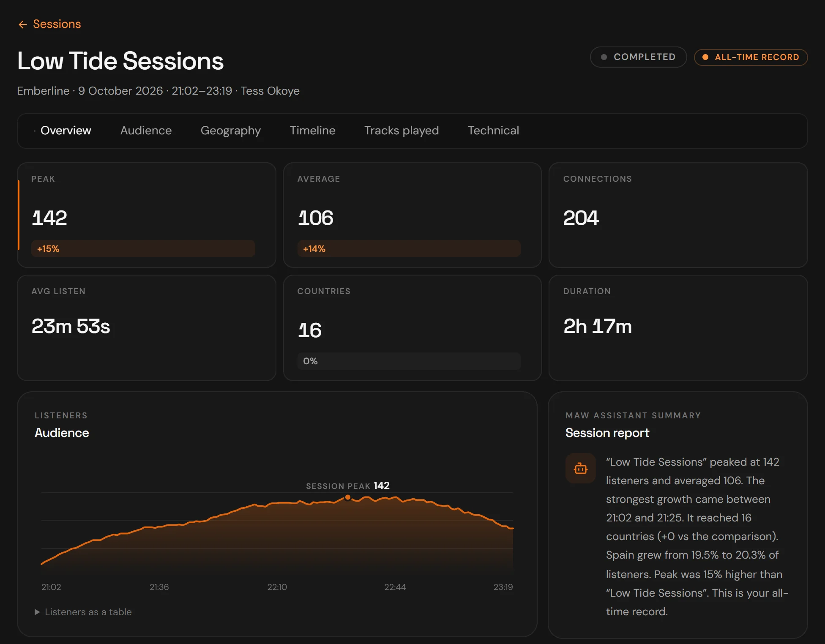Screen dimensions: 825x644
Task: Switch to the Timeline tab
Action: (x=312, y=130)
